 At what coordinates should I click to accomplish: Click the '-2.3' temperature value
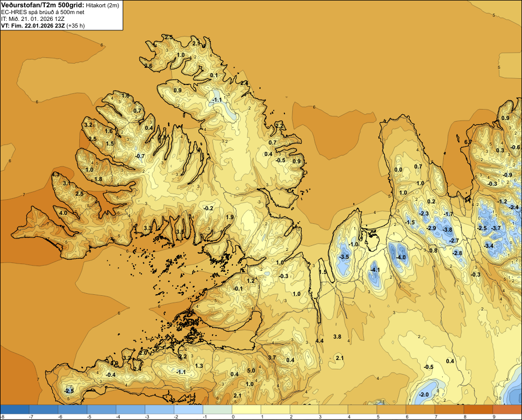(424, 213)
